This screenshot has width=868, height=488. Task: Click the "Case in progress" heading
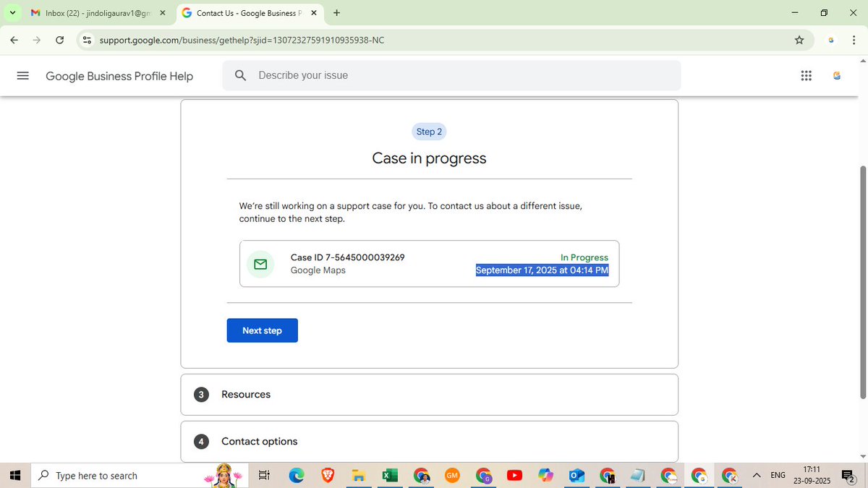(429, 158)
